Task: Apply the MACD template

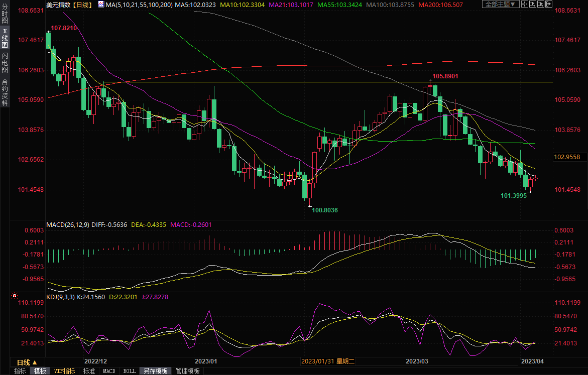Action: (109, 371)
